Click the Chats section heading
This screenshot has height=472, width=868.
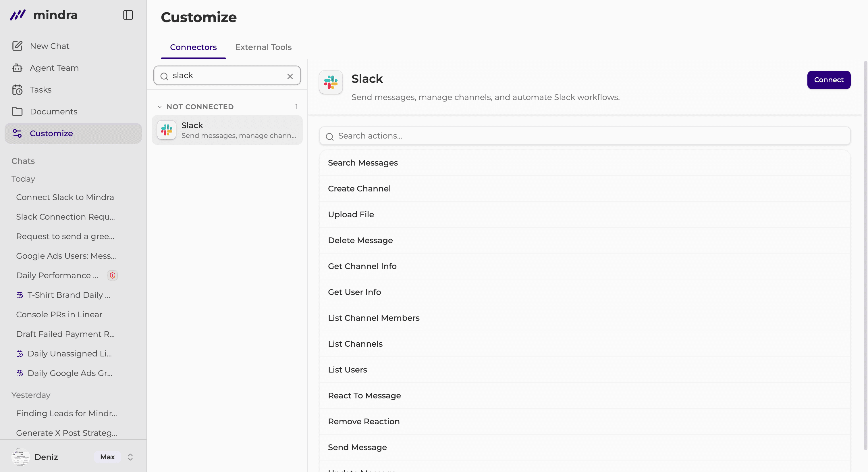(23, 161)
